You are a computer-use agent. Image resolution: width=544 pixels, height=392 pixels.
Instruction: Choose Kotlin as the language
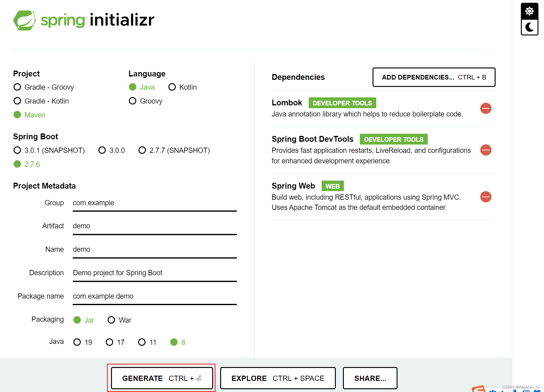pyautogui.click(x=183, y=87)
